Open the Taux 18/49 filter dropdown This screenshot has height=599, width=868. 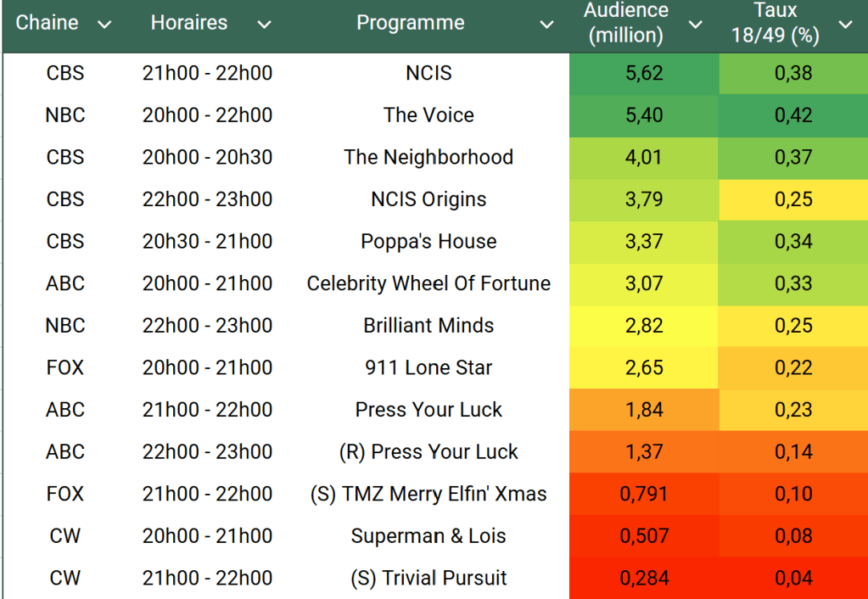[x=845, y=25]
